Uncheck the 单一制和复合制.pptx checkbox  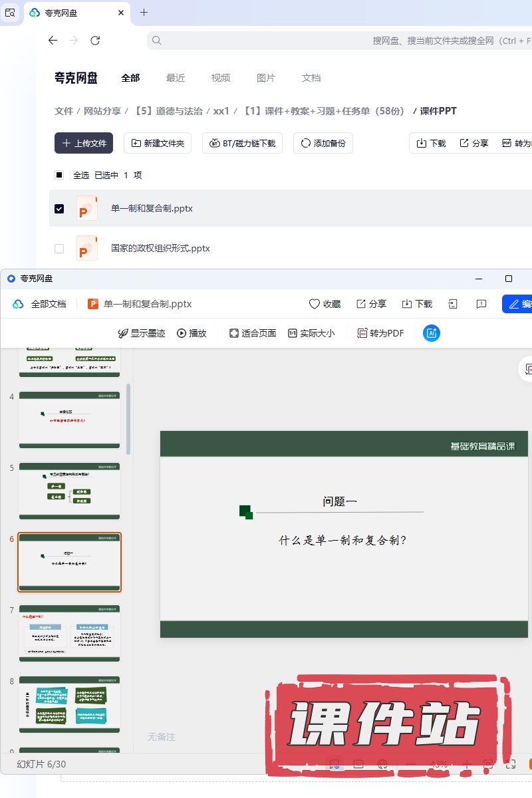click(59, 209)
